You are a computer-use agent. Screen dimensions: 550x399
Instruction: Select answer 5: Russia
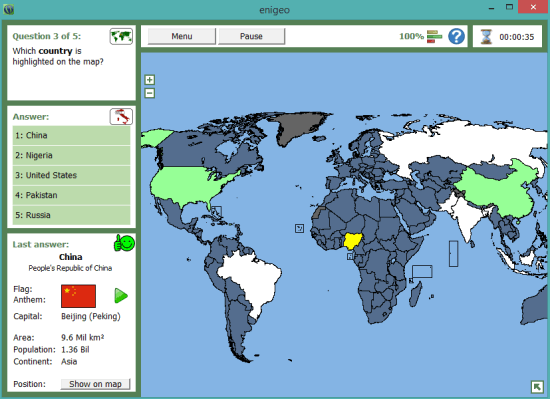pyautogui.click(x=72, y=215)
